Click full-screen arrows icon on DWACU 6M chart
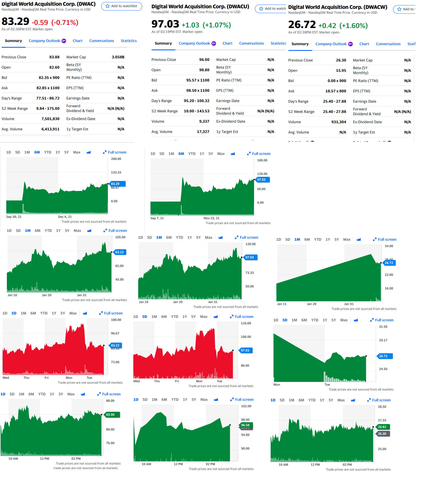The image size is (448, 498). click(249, 154)
